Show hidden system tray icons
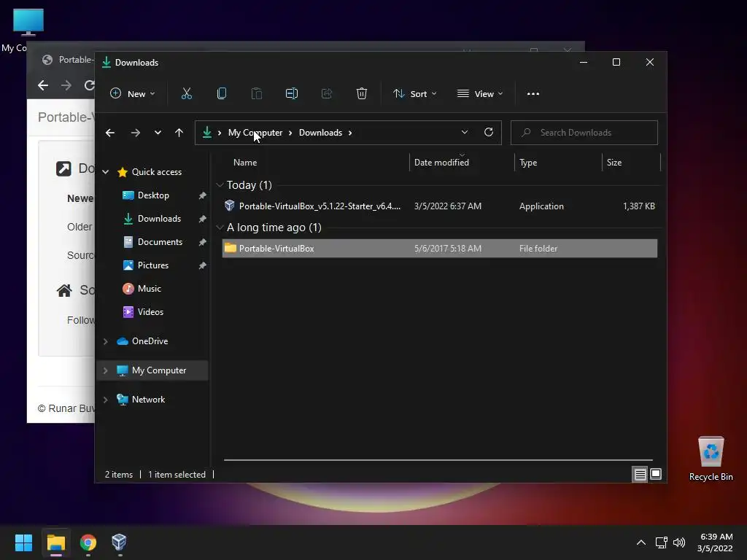Screen dimensions: 747x560 (x=641, y=542)
